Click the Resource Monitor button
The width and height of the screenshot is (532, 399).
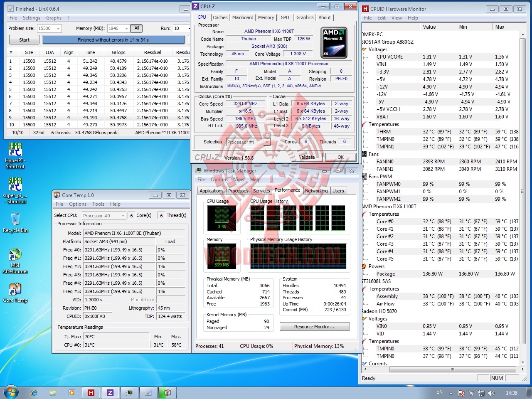314,327
